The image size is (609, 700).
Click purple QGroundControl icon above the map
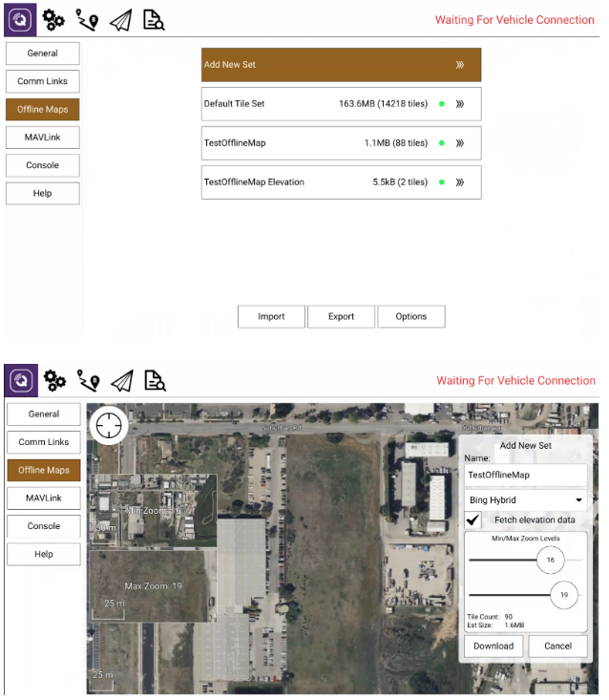pyautogui.click(x=21, y=380)
